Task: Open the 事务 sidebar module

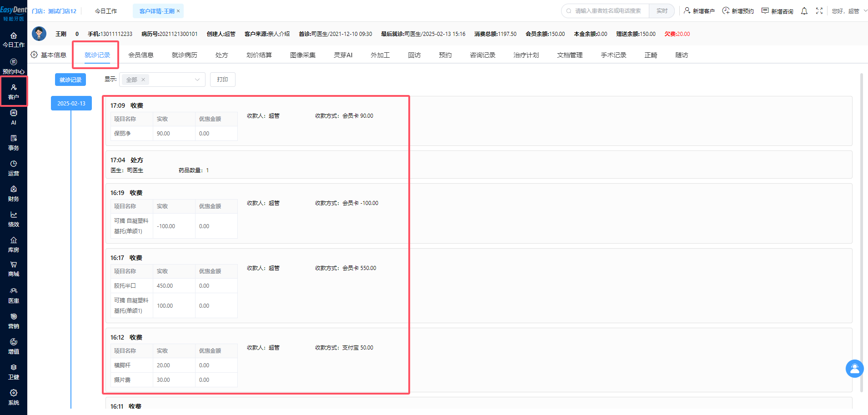Action: pyautogui.click(x=14, y=143)
